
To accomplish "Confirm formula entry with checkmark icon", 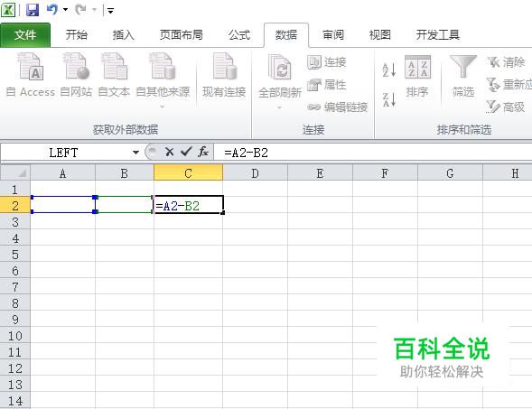I will pos(186,152).
